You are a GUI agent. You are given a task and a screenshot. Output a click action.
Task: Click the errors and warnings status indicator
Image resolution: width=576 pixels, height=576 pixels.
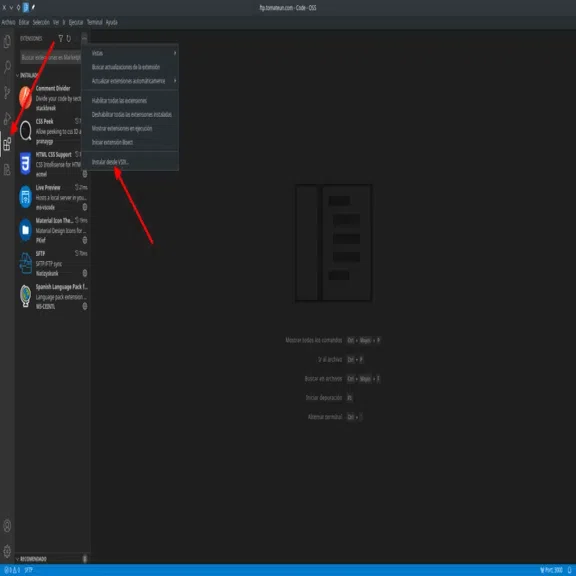[x=12, y=570]
